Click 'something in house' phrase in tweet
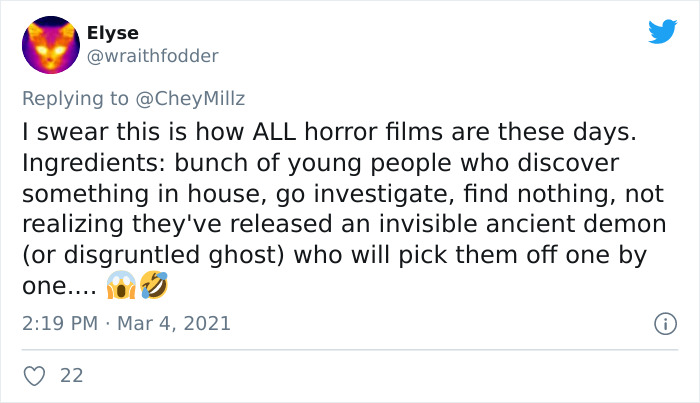The width and height of the screenshot is (700, 403). pos(141,194)
